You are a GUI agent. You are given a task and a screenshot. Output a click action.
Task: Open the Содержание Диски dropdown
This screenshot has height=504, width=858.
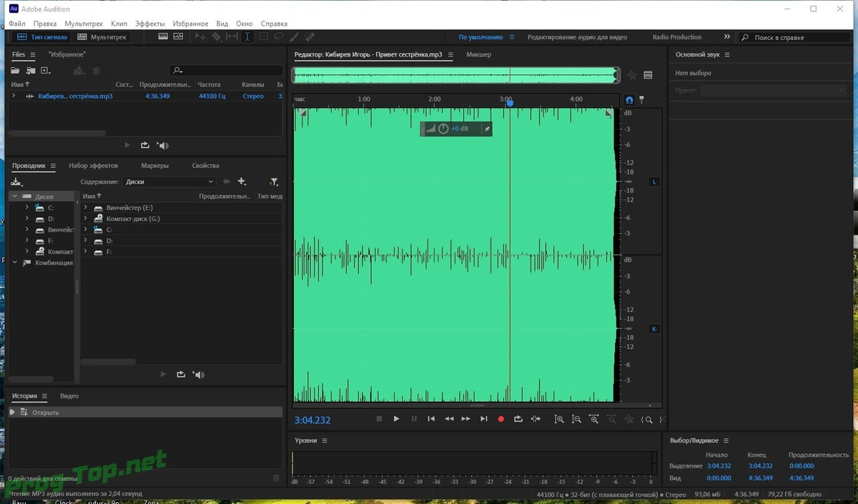169,182
